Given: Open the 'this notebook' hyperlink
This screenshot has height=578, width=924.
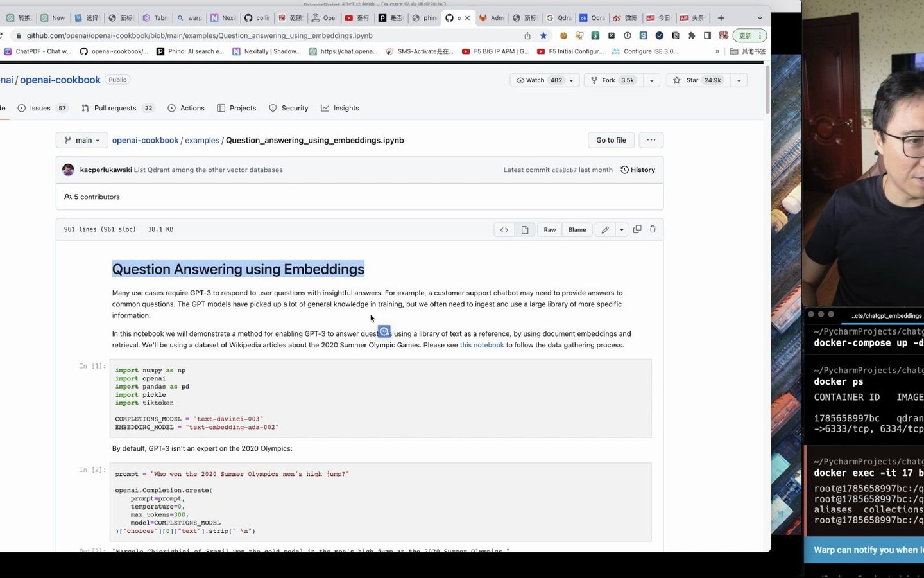Looking at the screenshot, I should 482,345.
